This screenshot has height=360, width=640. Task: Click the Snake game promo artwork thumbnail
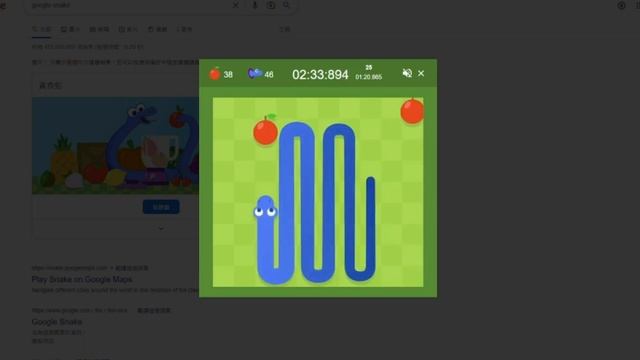116,145
